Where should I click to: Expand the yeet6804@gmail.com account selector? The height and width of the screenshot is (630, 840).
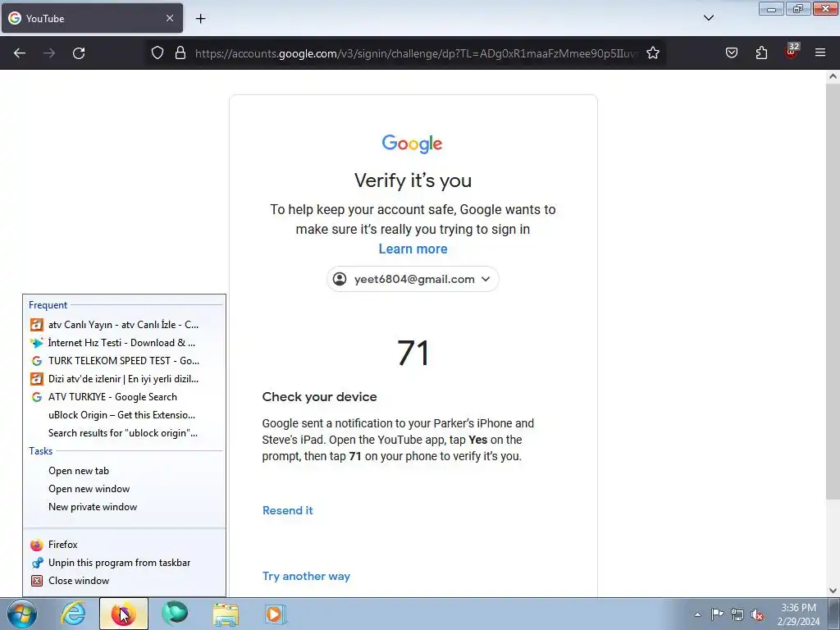[x=413, y=279]
